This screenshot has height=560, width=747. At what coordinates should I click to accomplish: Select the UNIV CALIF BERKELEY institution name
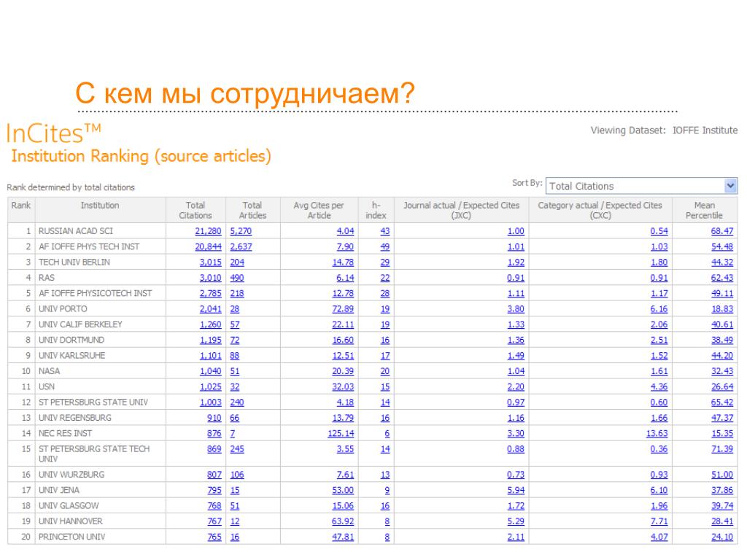80,324
